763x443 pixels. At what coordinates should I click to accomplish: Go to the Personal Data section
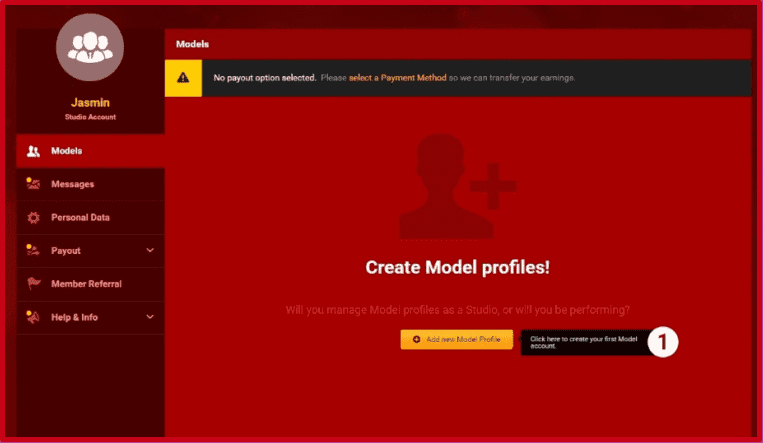point(80,217)
